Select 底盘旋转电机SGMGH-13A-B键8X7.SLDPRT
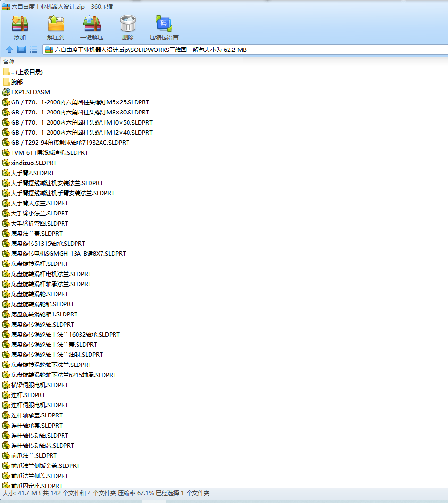 (64, 254)
